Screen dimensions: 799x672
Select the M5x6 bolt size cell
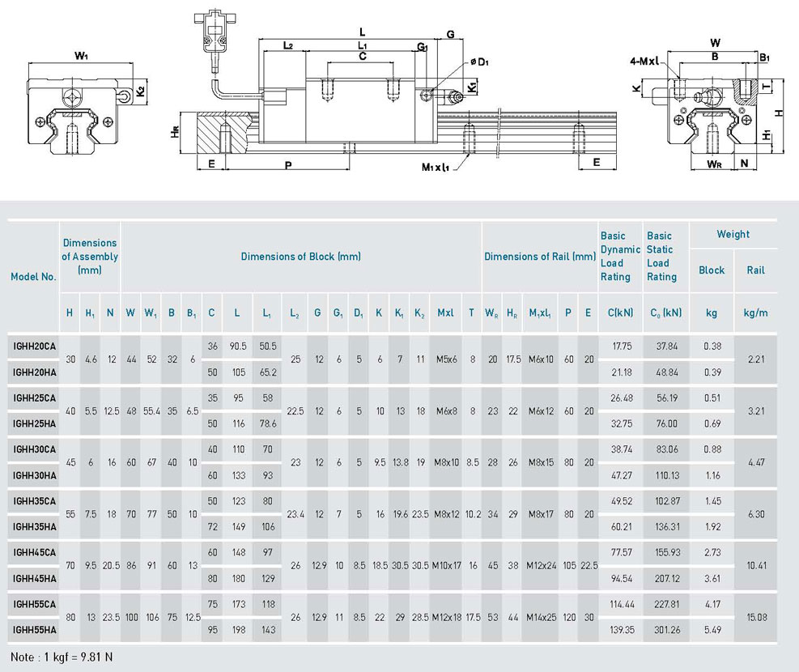(x=447, y=359)
